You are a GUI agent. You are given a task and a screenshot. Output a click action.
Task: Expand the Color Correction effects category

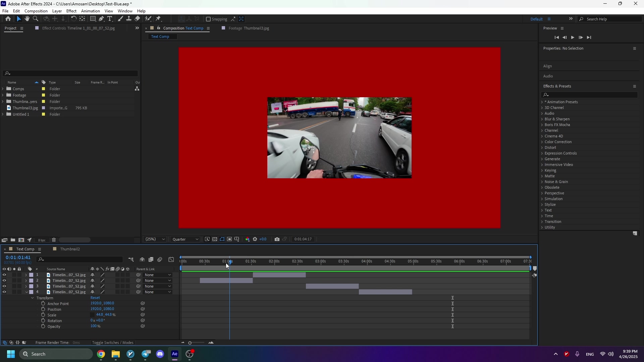542,142
